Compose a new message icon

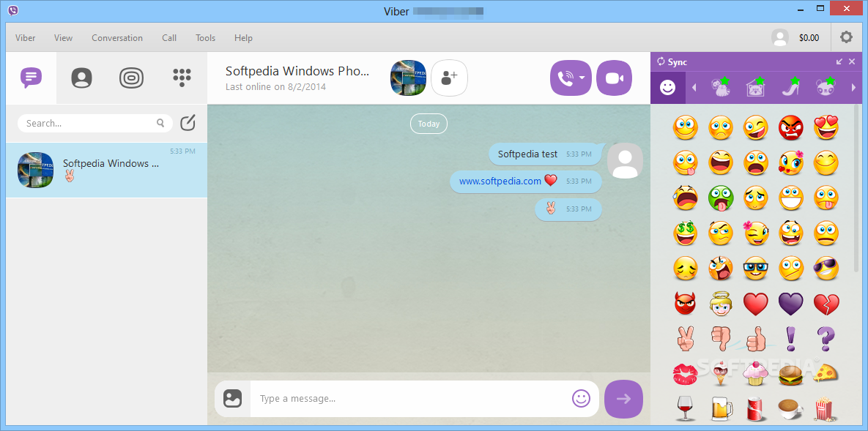(188, 123)
